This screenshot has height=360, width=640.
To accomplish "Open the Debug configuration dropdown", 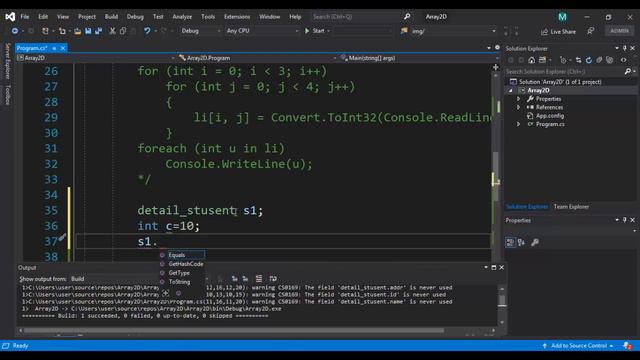I will coord(200,31).
